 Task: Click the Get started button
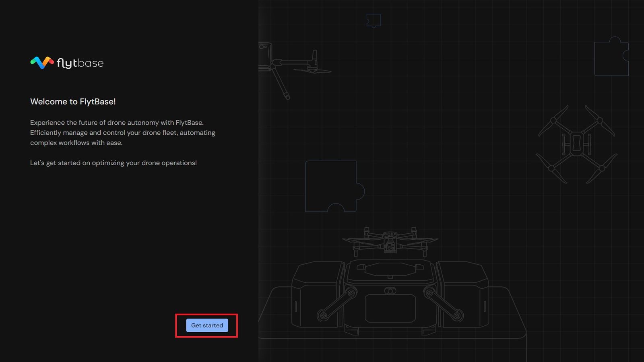pyautogui.click(x=207, y=325)
